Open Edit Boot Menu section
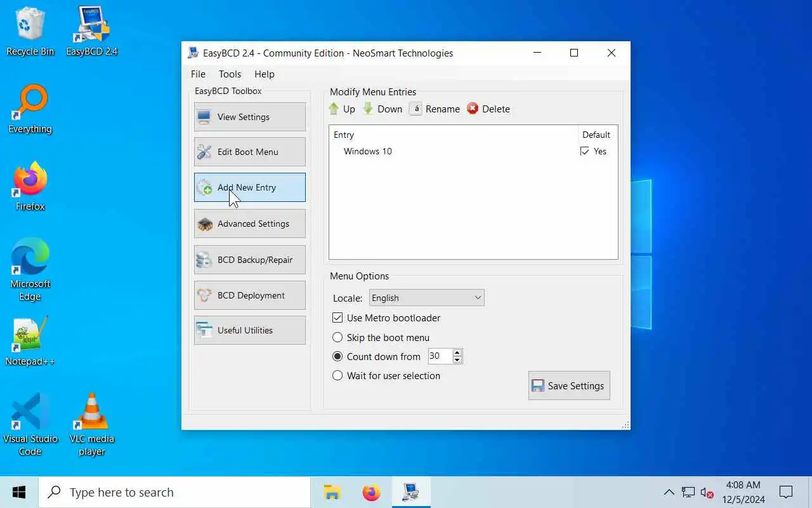Viewport: 812px width, 508px height. pyautogui.click(x=249, y=152)
